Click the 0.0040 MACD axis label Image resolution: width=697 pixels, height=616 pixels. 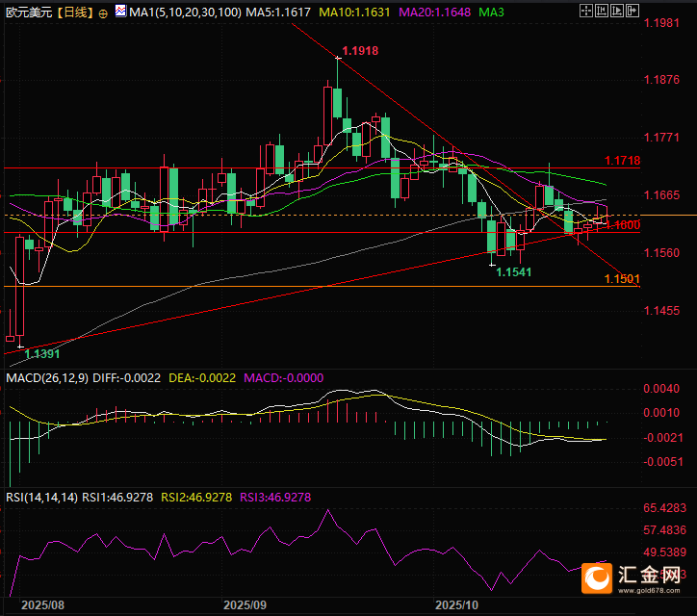pos(661,389)
